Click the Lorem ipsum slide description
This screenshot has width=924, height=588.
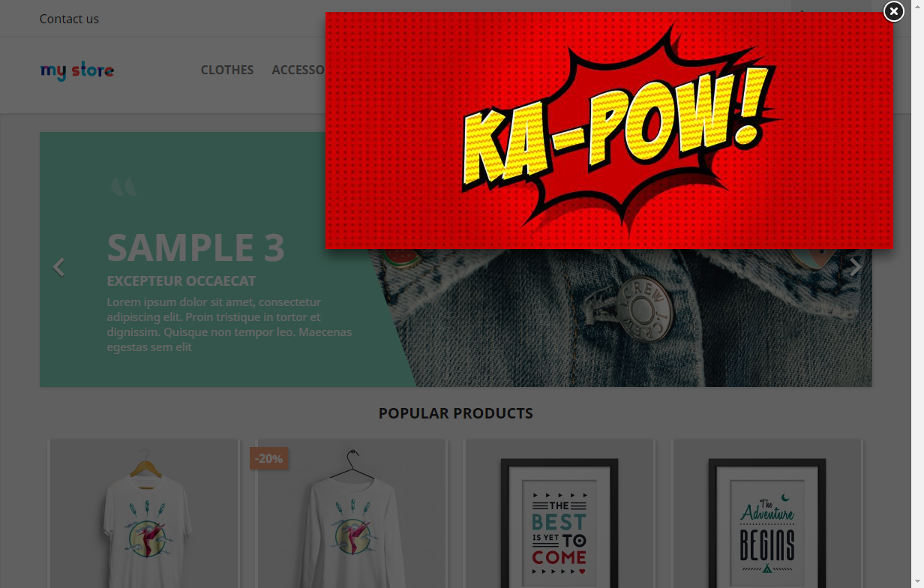click(x=229, y=325)
